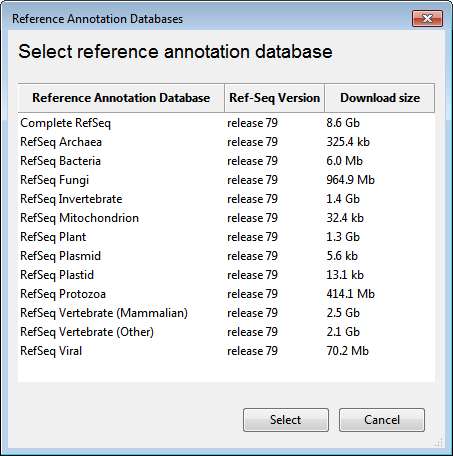Viewport: 453px width, 456px height.
Task: Pick RefSeq Plant from the table
Action: point(226,237)
